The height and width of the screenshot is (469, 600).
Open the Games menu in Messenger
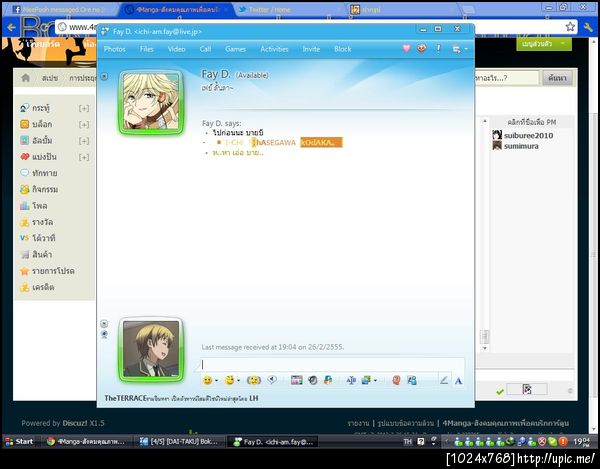pyautogui.click(x=235, y=49)
